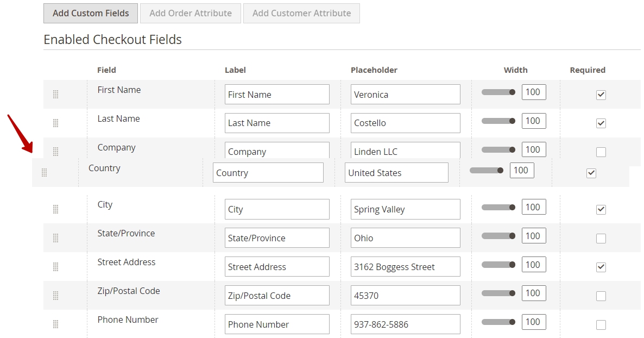This screenshot has height=338, width=644.
Task: Click the Street Address width slider
Action: pyautogui.click(x=498, y=265)
